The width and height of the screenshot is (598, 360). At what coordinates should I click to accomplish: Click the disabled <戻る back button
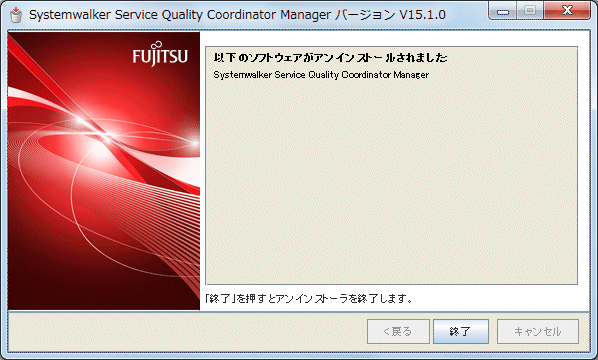click(398, 331)
